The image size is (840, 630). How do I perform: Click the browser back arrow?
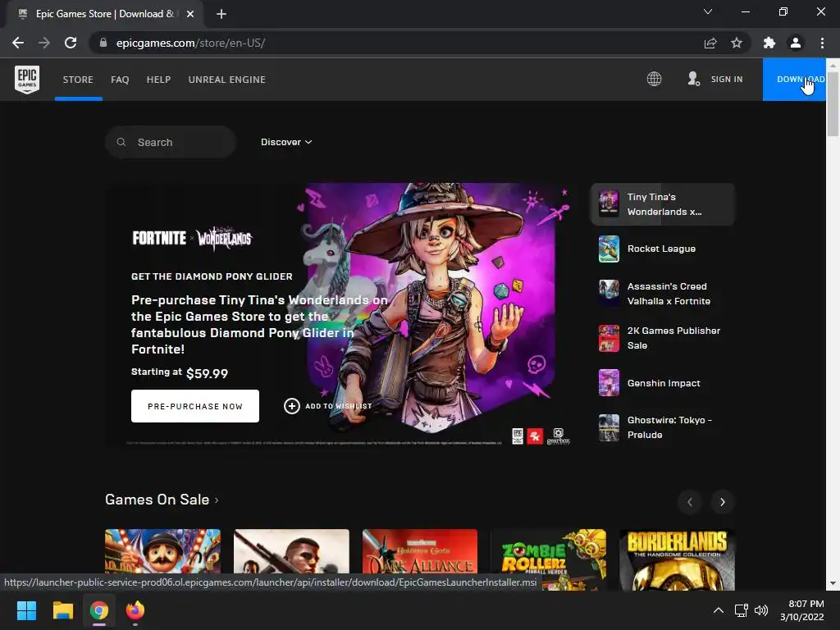[18, 43]
